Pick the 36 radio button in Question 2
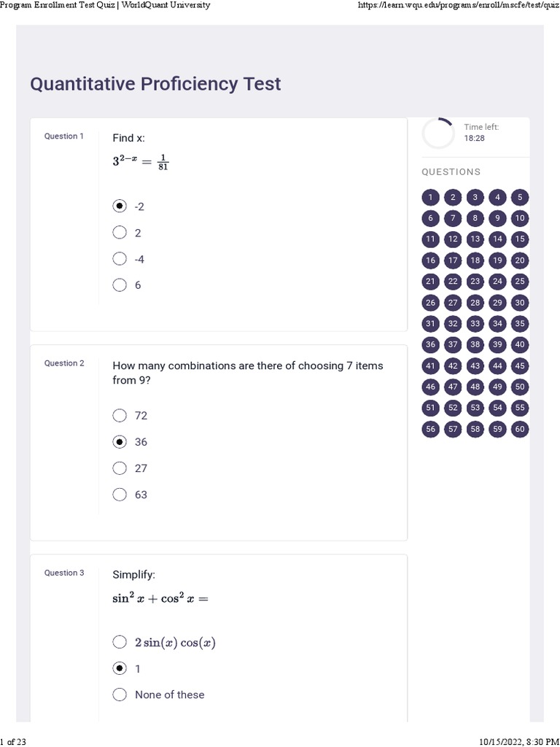 [x=120, y=442]
